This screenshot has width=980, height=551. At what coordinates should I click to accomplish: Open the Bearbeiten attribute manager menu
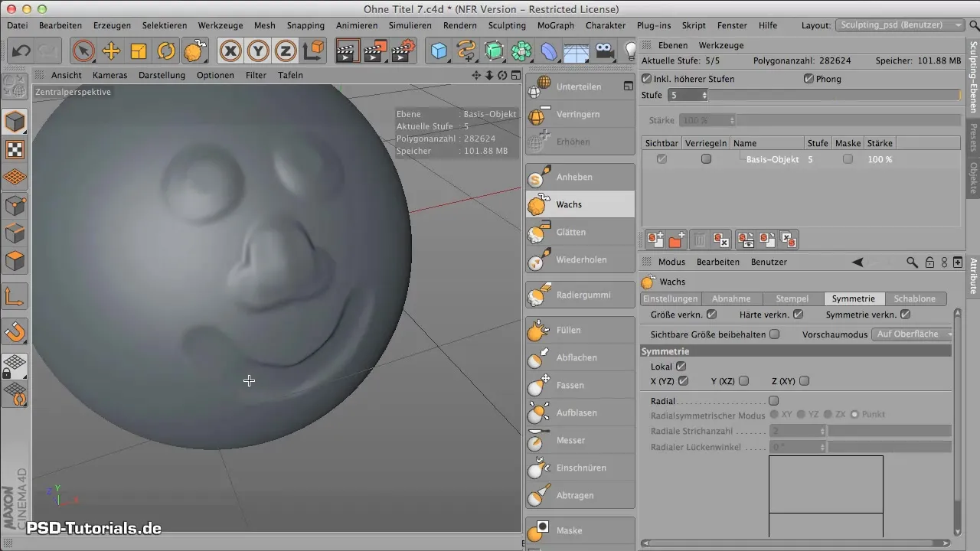pyautogui.click(x=718, y=262)
